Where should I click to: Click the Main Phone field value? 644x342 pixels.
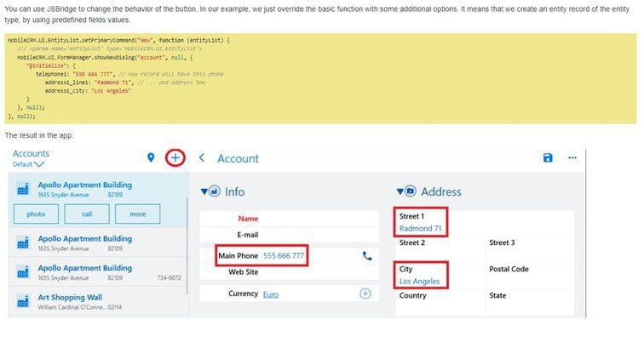(284, 255)
